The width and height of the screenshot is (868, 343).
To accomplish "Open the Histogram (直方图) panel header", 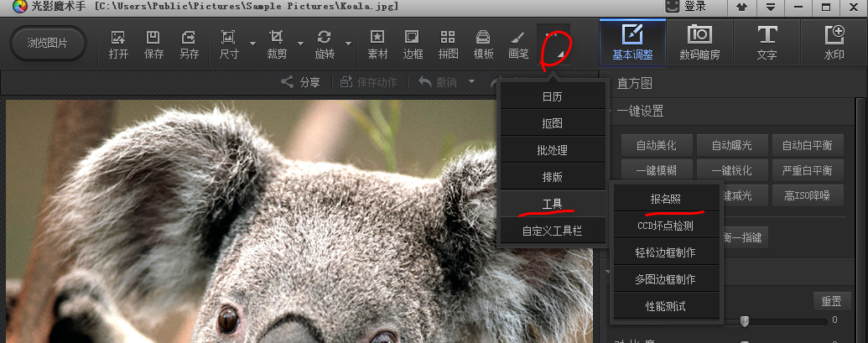I will coord(634,84).
